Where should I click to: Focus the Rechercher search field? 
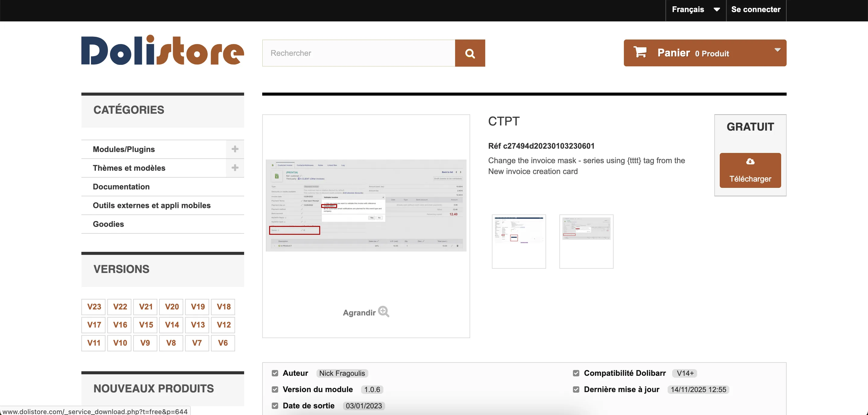click(x=359, y=53)
